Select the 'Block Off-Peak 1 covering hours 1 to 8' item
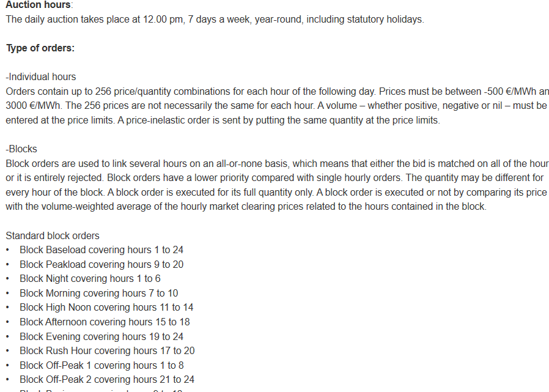Image resolution: width=549 pixels, height=392 pixels. [101, 365]
